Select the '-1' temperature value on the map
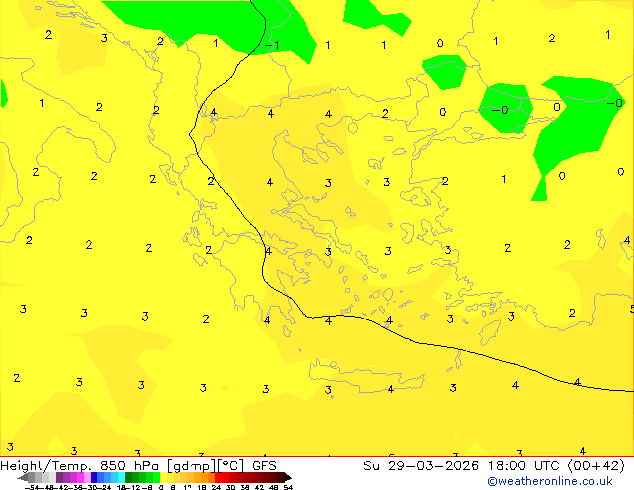634x490 pixels. click(272, 44)
